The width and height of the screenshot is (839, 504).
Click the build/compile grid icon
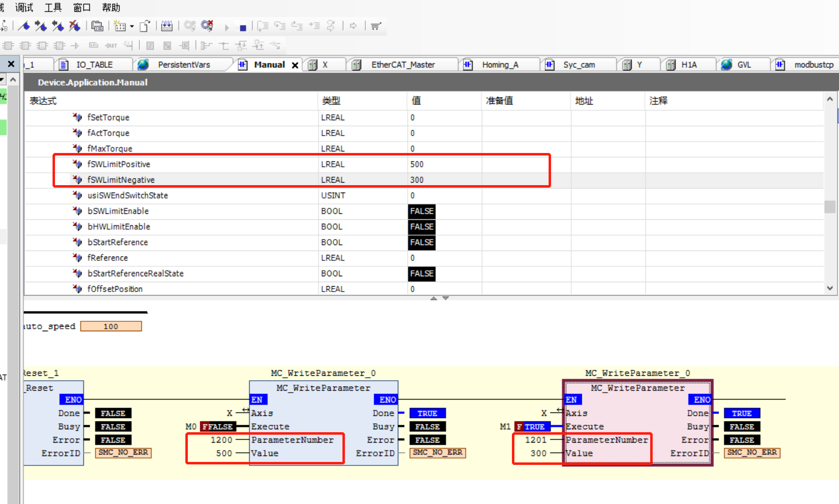(120, 26)
